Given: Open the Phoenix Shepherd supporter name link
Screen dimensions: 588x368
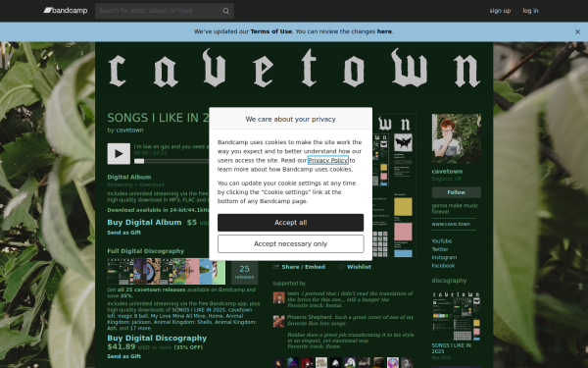Looking at the screenshot, I should 310,317.
